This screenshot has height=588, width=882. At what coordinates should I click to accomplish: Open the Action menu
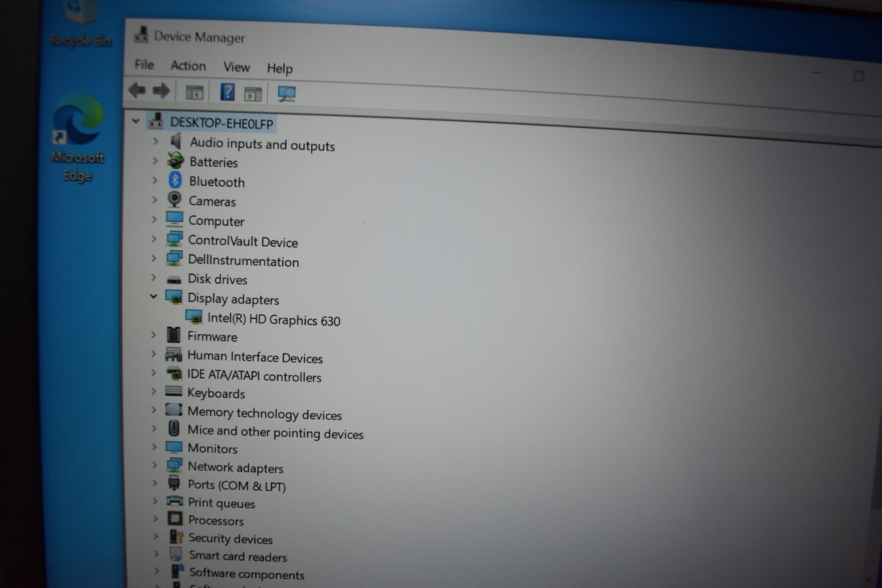click(x=188, y=66)
